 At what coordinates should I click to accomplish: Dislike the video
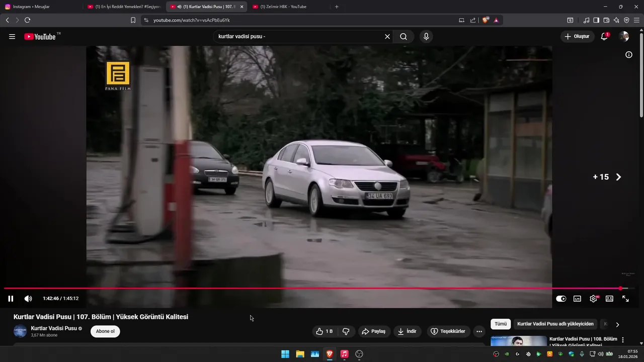click(346, 331)
